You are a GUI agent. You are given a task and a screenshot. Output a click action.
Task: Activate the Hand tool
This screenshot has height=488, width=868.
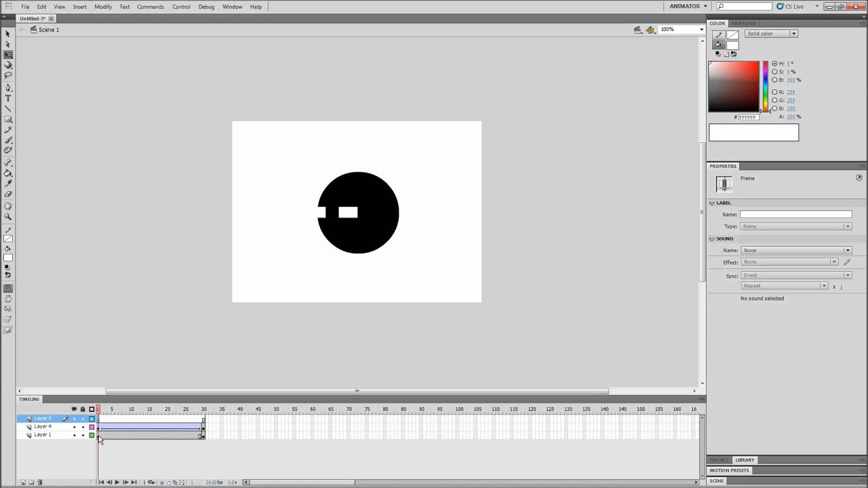pos(8,206)
